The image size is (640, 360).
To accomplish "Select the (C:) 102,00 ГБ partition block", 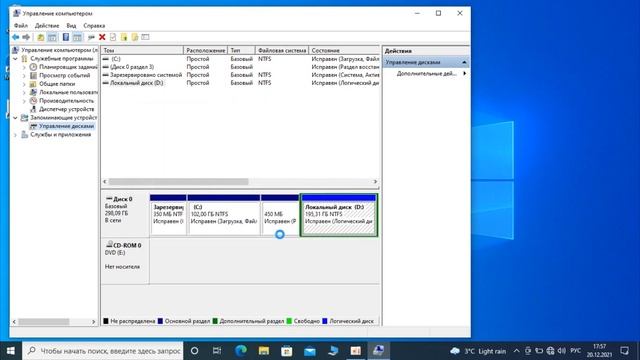I will 224,215.
